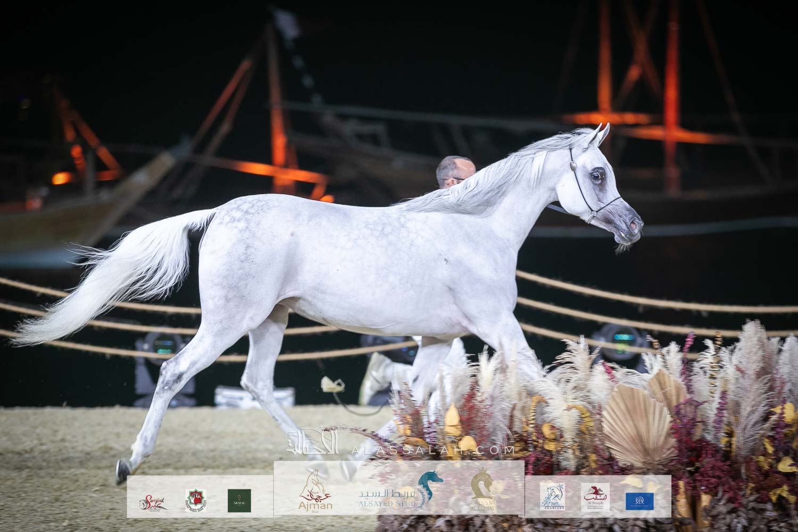Open the Ajman Stud logo

click(315, 494)
